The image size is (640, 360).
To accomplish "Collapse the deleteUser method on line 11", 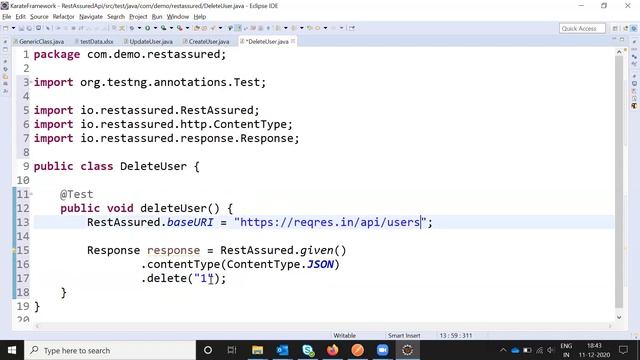I will point(31,194).
